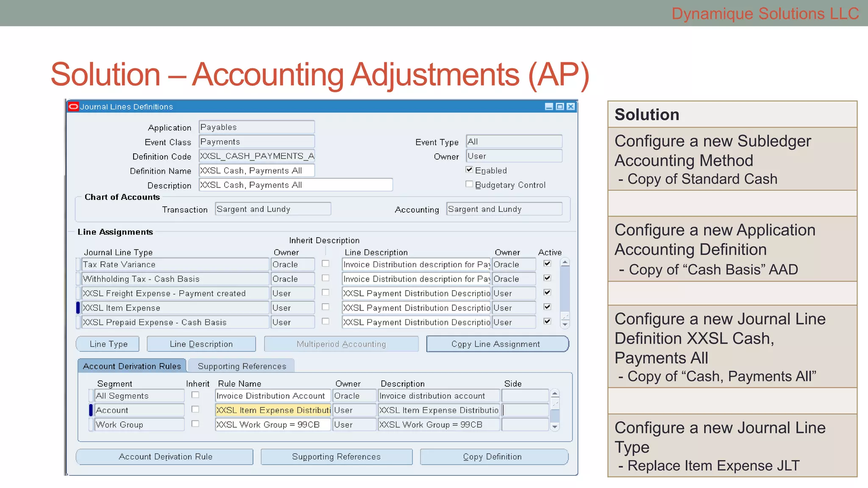Select the Account Derivation Rules tab
Image resolution: width=868 pixels, height=488 pixels.
pos(132,366)
